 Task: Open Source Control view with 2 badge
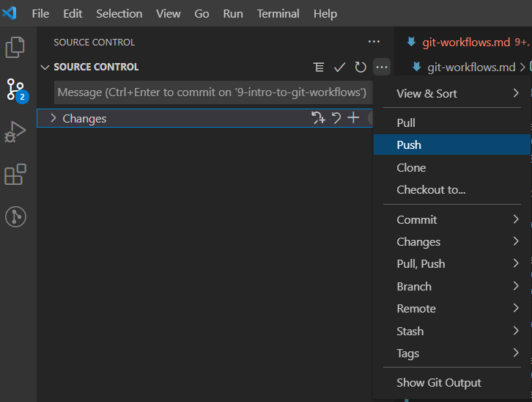[x=16, y=90]
